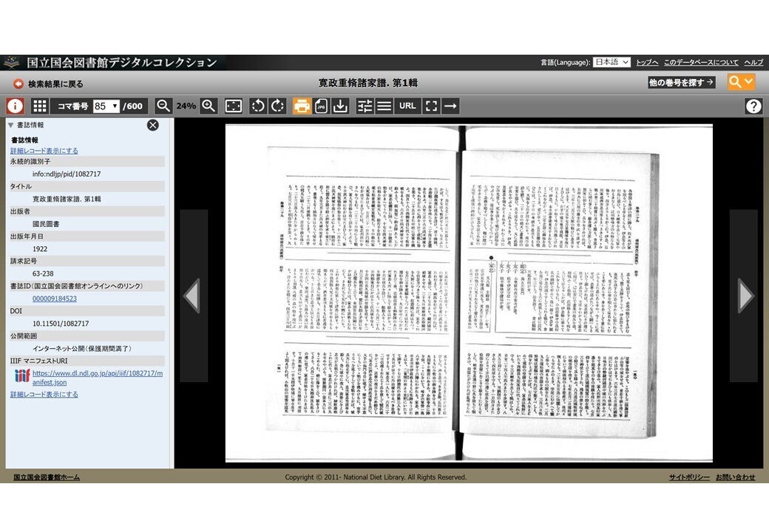The width and height of the screenshot is (769, 532).
Task: Click the zoom out magnifier
Action: [163, 106]
